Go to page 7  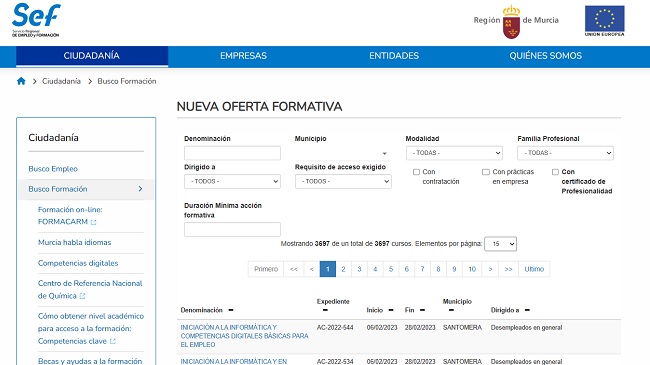coord(422,269)
